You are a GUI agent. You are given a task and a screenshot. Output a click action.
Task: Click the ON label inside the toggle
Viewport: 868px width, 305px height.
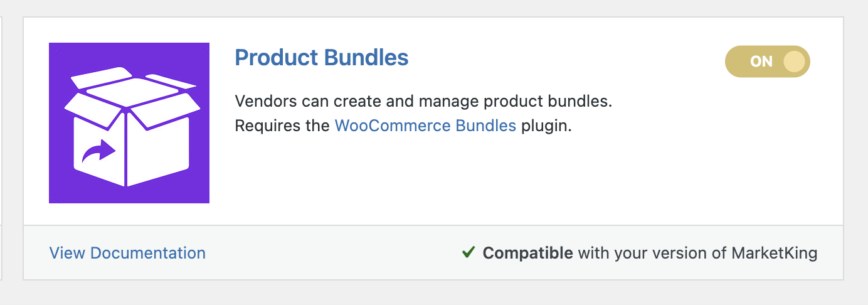pyautogui.click(x=761, y=62)
